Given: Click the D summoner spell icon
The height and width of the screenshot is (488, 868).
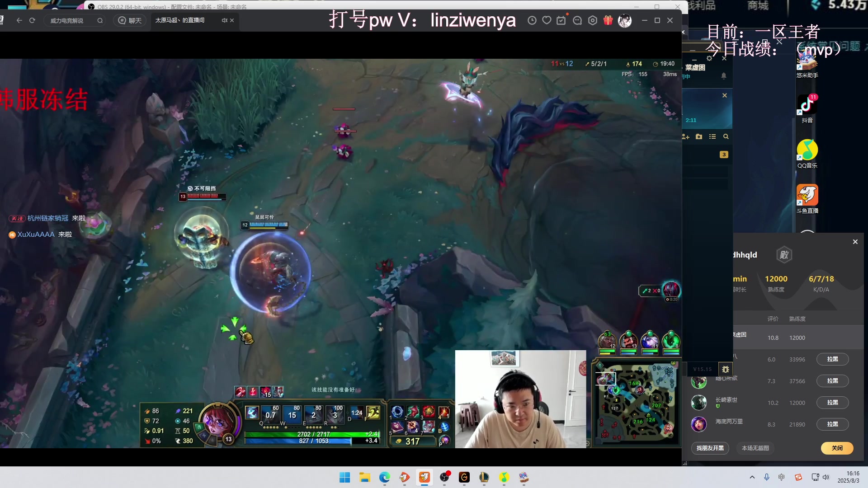Looking at the screenshot, I should [x=357, y=413].
